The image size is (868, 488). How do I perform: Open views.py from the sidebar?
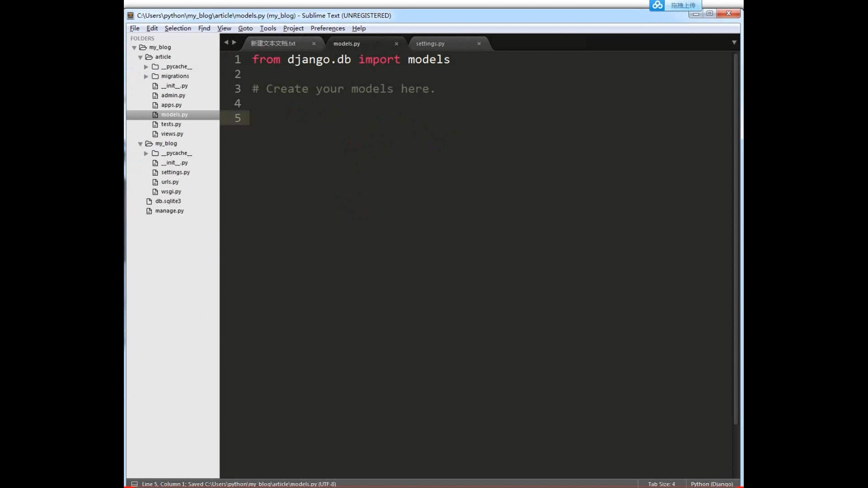coord(172,134)
